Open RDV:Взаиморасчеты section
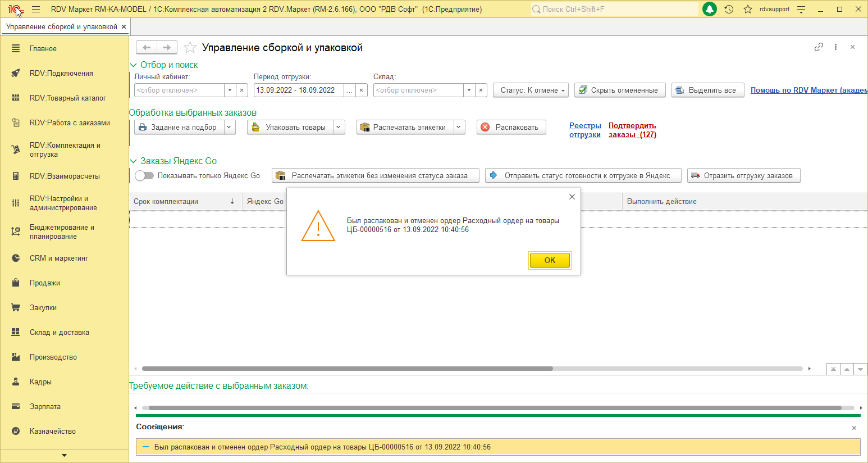The image size is (868, 463). tap(65, 176)
